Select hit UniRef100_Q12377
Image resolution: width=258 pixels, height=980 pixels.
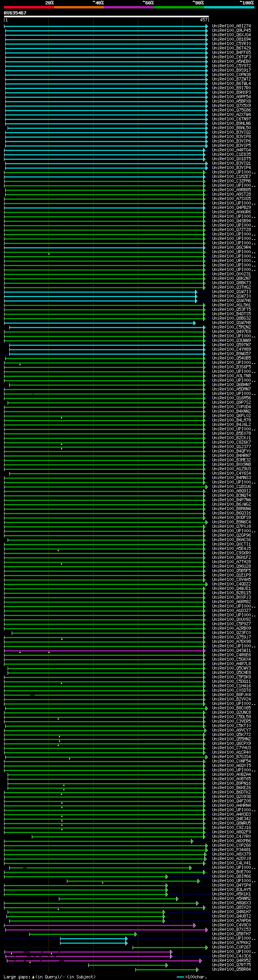click(x=231, y=447)
